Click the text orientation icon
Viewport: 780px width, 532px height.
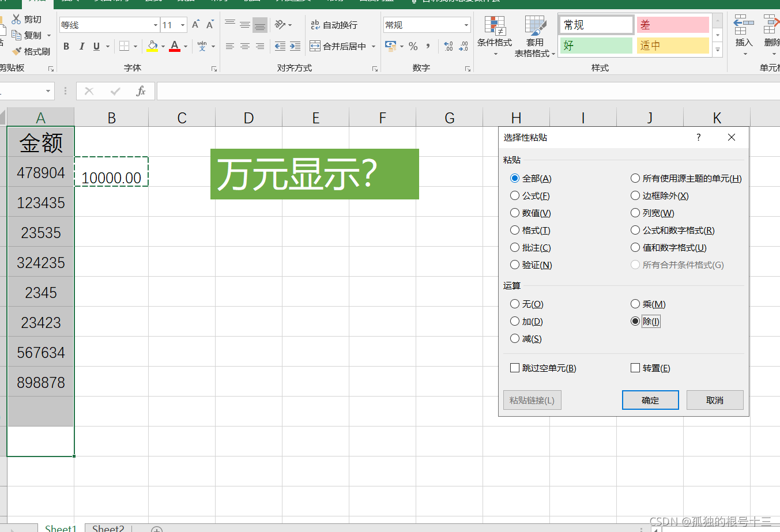(x=280, y=25)
